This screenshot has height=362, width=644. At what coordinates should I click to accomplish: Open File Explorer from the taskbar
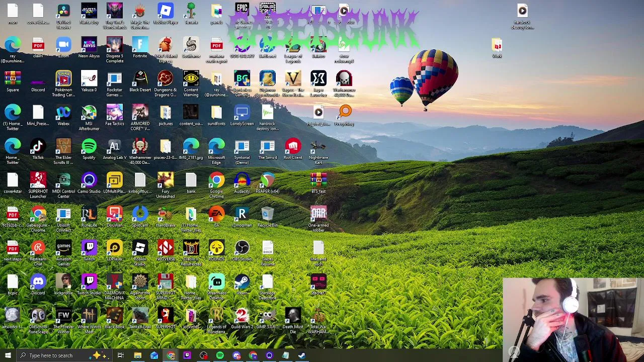137,355
